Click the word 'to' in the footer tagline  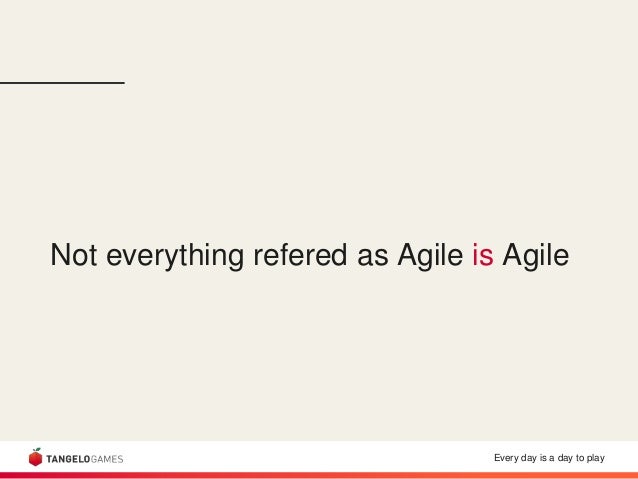(580, 458)
